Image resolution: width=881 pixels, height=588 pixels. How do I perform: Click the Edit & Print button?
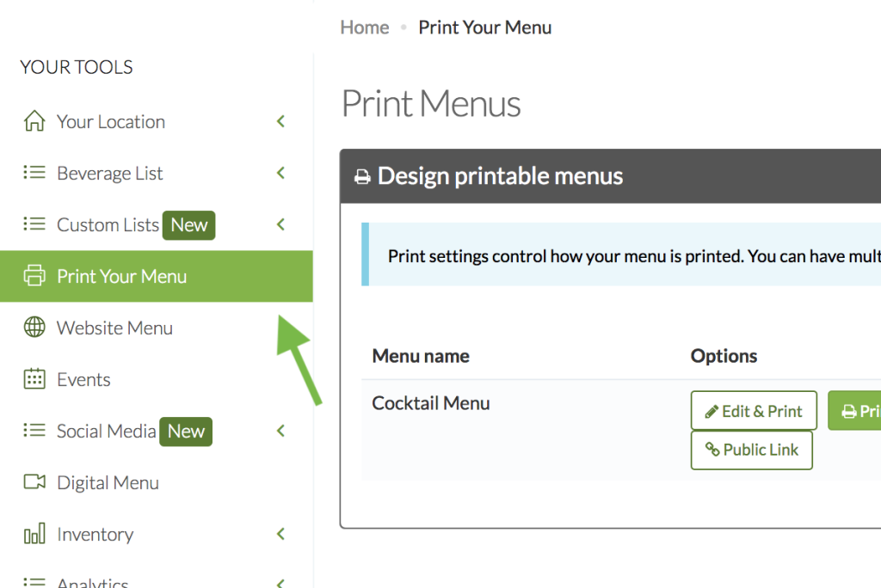click(x=754, y=411)
